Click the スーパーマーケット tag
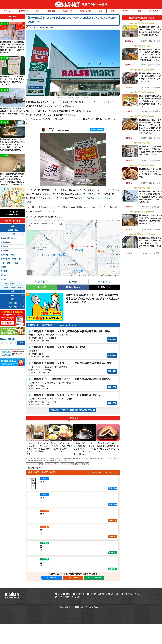The width and height of the screenshot is (162, 644). tap(52, 464)
